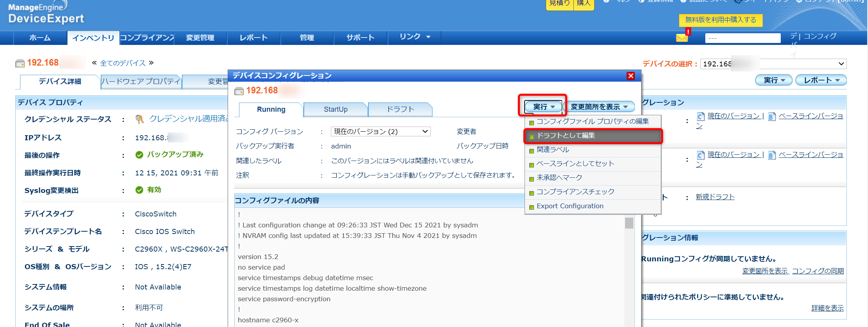Click the lower B baseline-version icon
868x327 pixels.
pyautogui.click(x=772, y=155)
